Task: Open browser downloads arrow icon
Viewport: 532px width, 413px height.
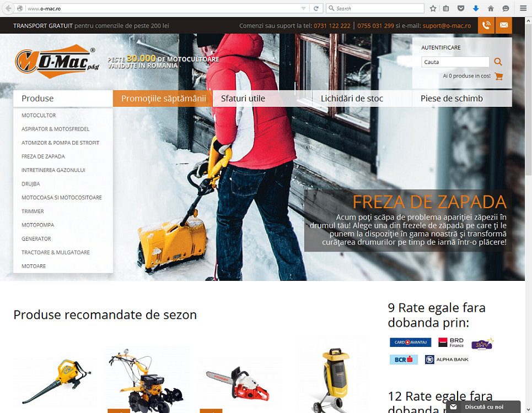Action: point(475,8)
